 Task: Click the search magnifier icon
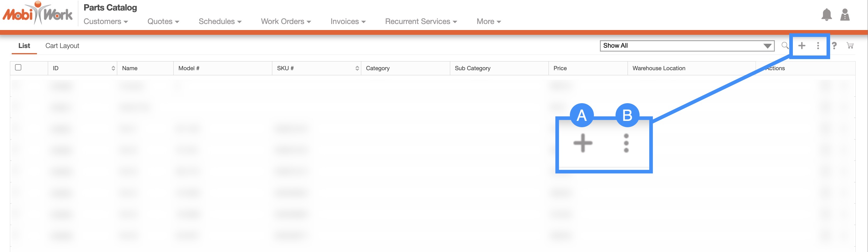click(x=785, y=45)
